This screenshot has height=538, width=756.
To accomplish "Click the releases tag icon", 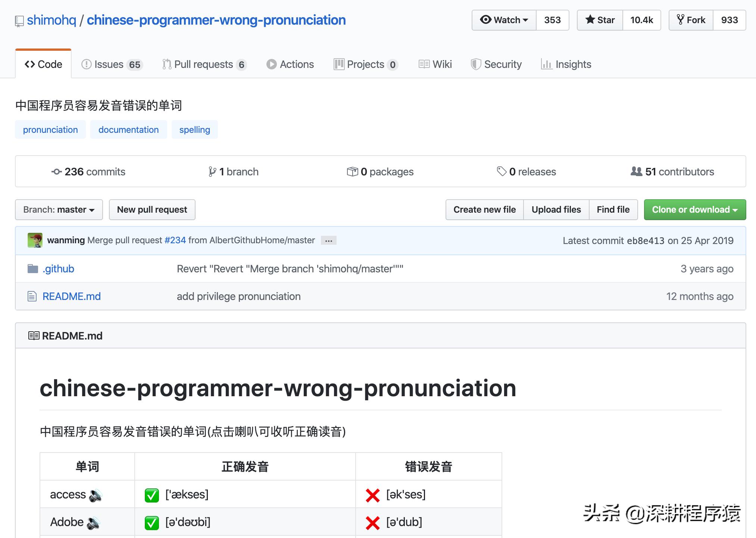I will tap(501, 172).
